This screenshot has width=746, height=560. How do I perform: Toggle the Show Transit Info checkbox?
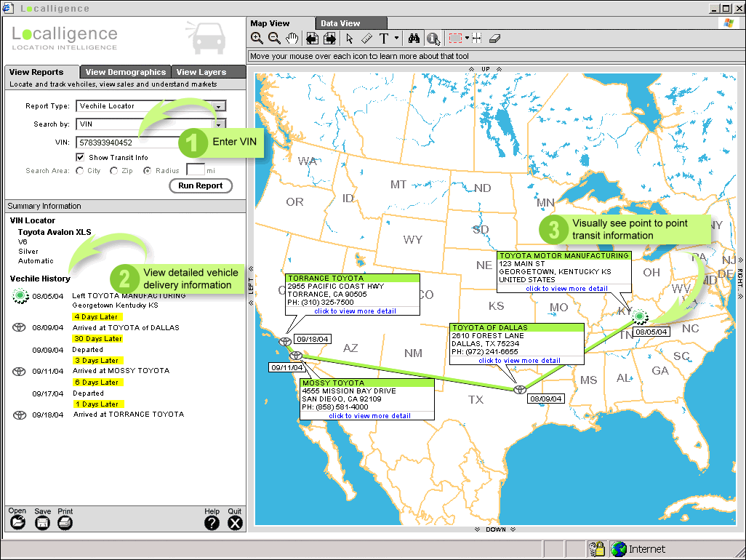[x=80, y=157]
